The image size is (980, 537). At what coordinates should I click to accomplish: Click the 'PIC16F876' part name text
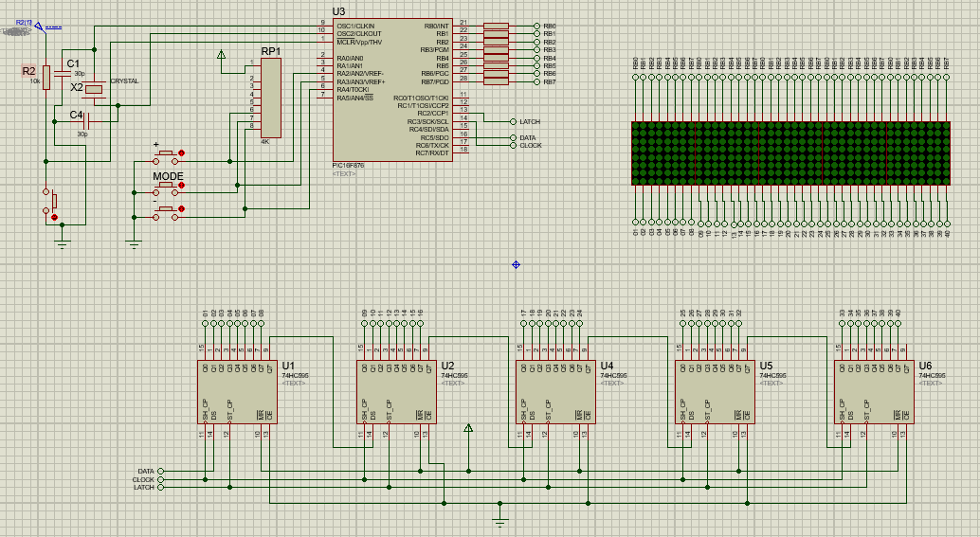[x=348, y=166]
